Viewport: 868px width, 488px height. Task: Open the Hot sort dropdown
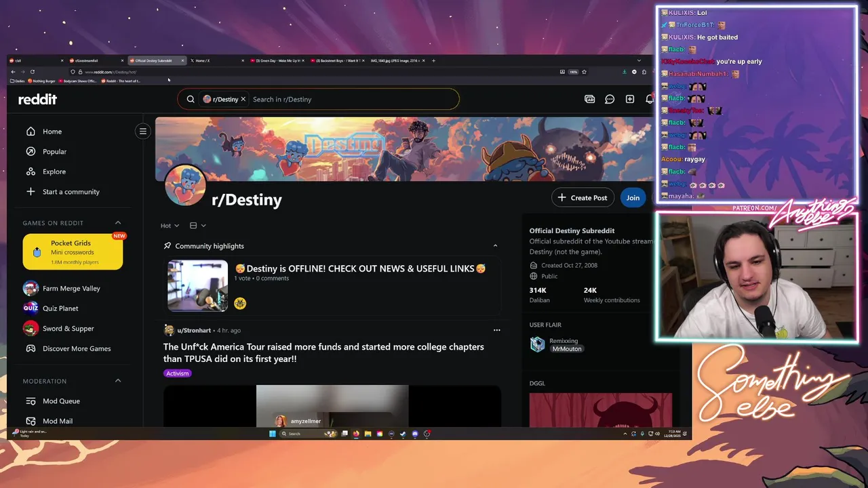pyautogui.click(x=170, y=226)
